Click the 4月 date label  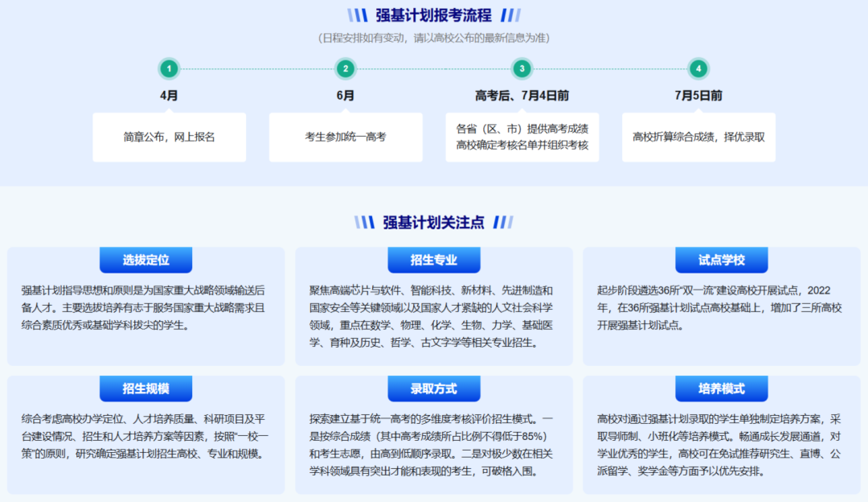point(169,95)
